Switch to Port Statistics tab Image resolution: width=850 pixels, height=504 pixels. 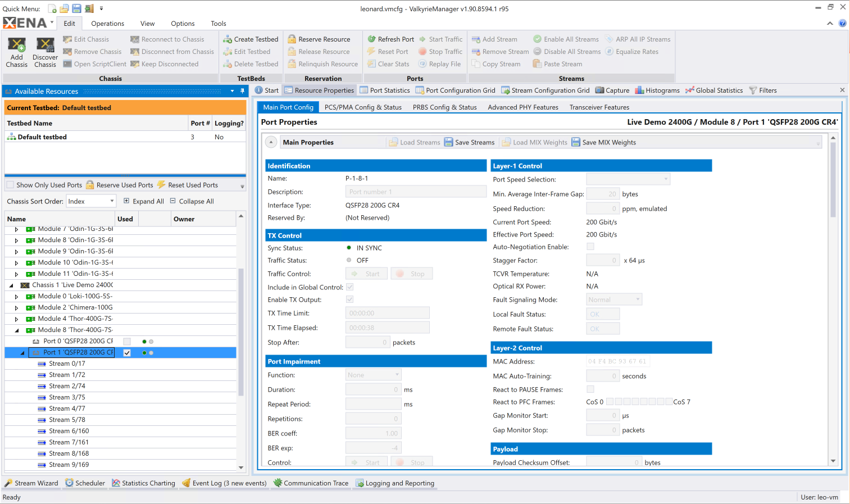tap(384, 90)
